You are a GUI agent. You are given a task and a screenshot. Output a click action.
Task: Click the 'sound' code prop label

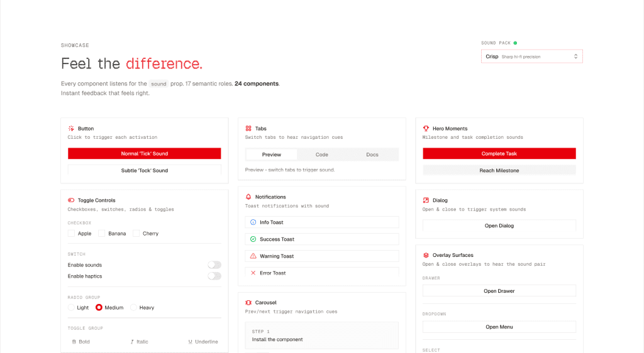point(158,84)
